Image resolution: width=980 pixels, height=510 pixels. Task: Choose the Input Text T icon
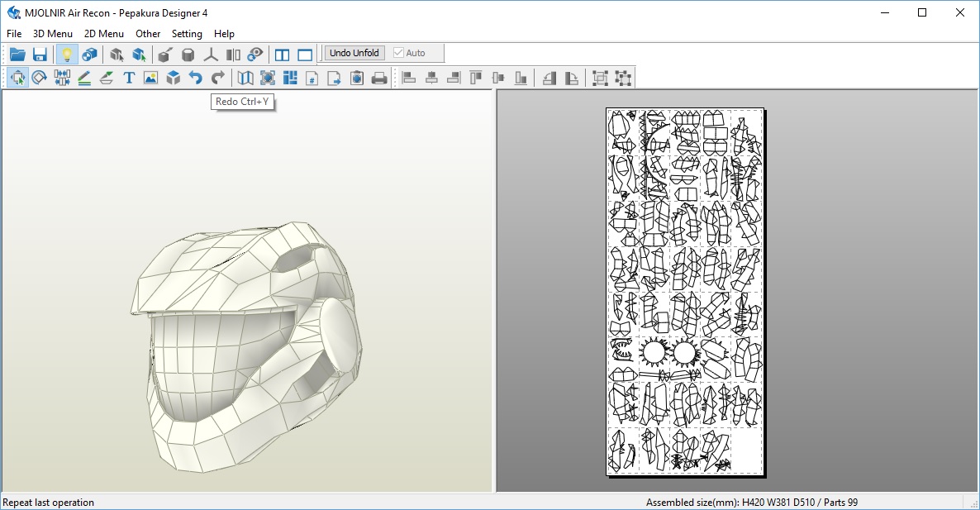point(129,78)
